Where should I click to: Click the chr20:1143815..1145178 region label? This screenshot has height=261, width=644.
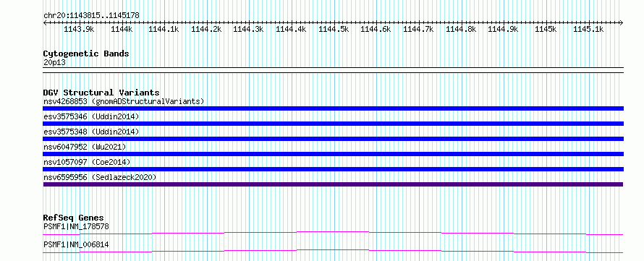pos(91,16)
